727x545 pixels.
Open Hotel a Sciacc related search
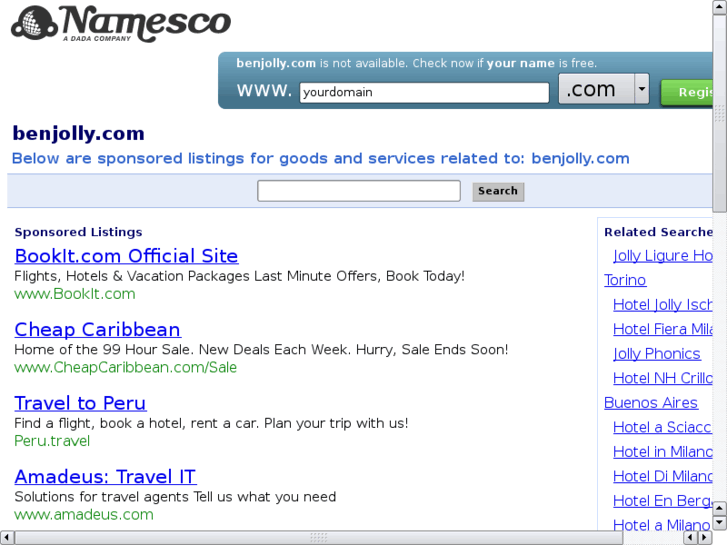pos(663,427)
